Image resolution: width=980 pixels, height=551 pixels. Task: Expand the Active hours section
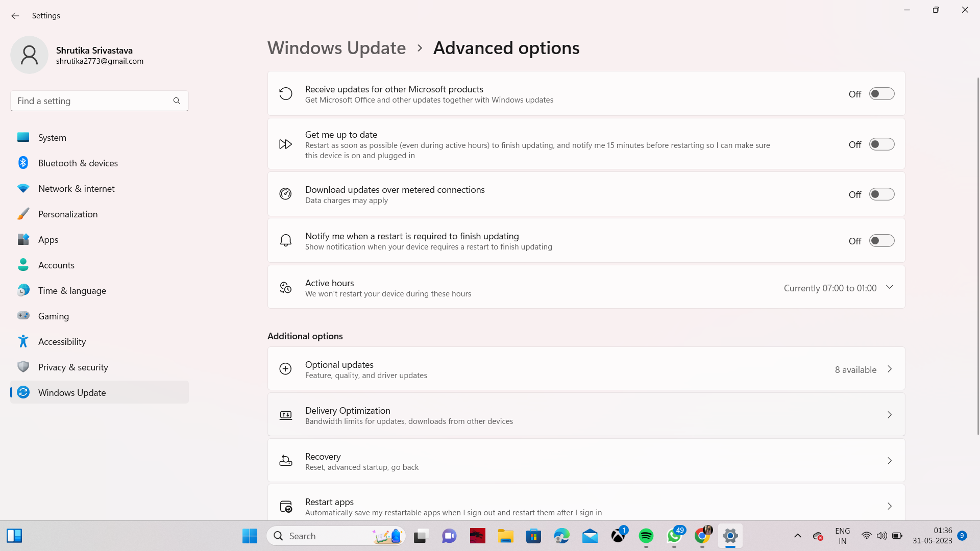[889, 287]
